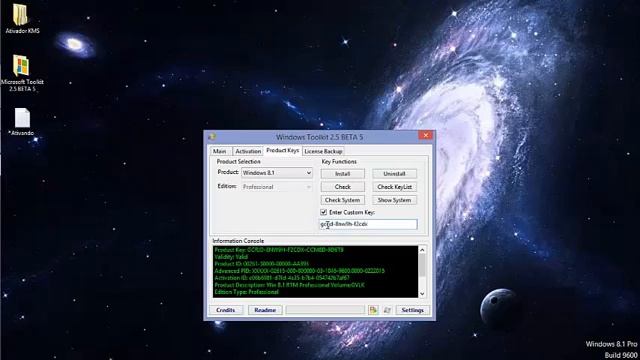Screen dimensions: 640x360
Task: Open Microsoft Toolkit 2.5 BETA 5 desktop icon
Action: click(22, 73)
